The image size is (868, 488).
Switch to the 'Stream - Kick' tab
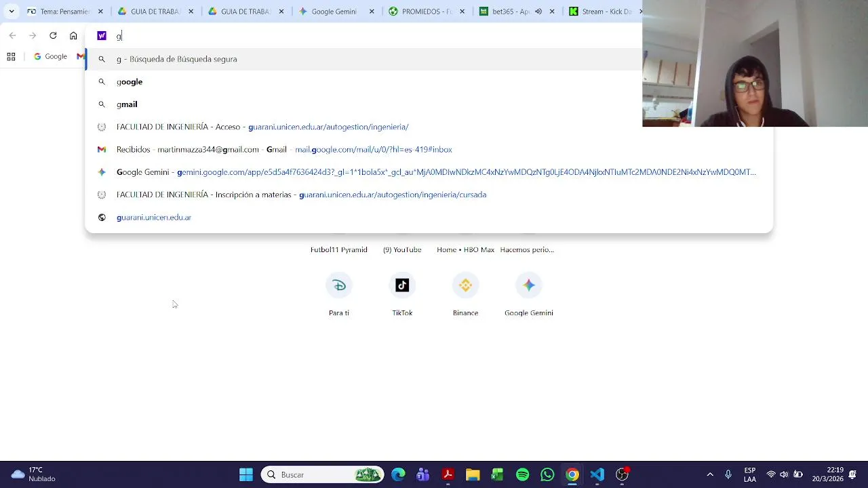point(600,12)
